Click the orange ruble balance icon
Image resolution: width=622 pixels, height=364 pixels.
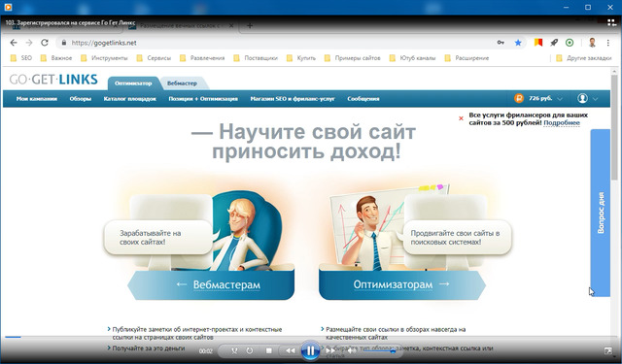[x=519, y=99]
